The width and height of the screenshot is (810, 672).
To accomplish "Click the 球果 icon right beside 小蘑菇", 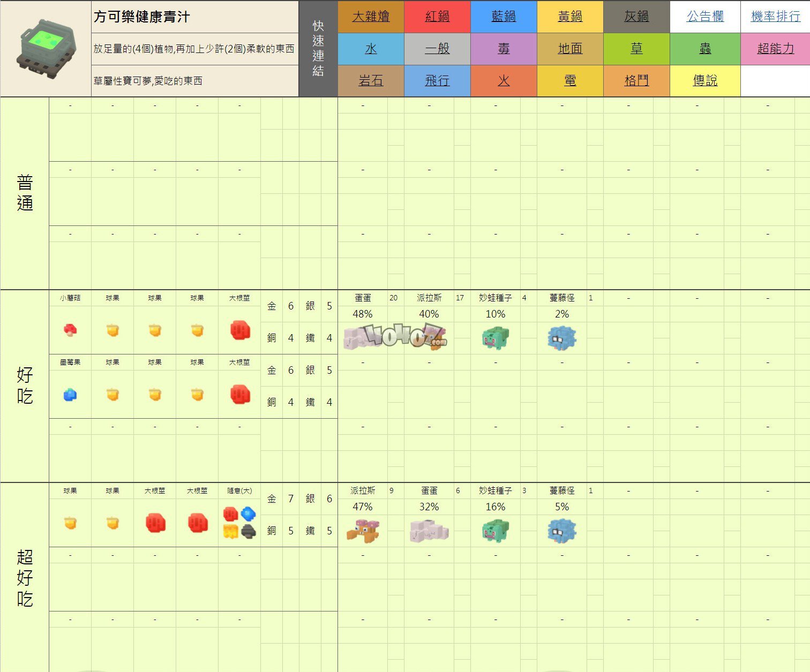I will 112,330.
